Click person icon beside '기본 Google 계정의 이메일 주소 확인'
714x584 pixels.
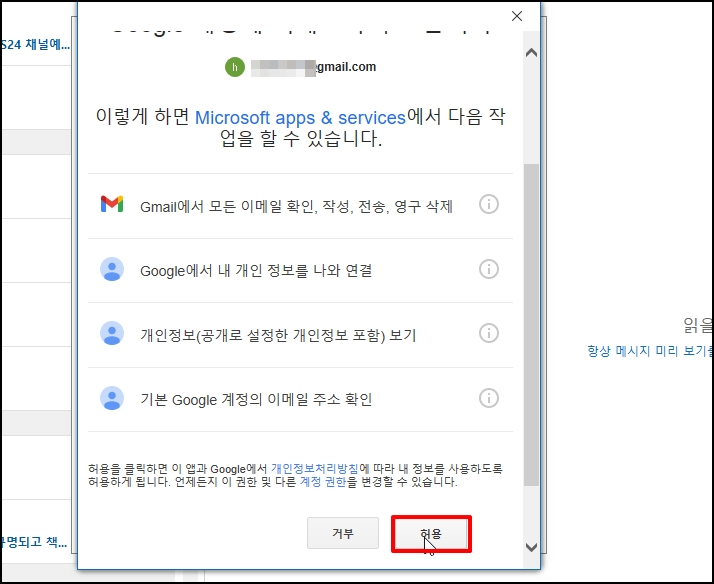click(112, 398)
